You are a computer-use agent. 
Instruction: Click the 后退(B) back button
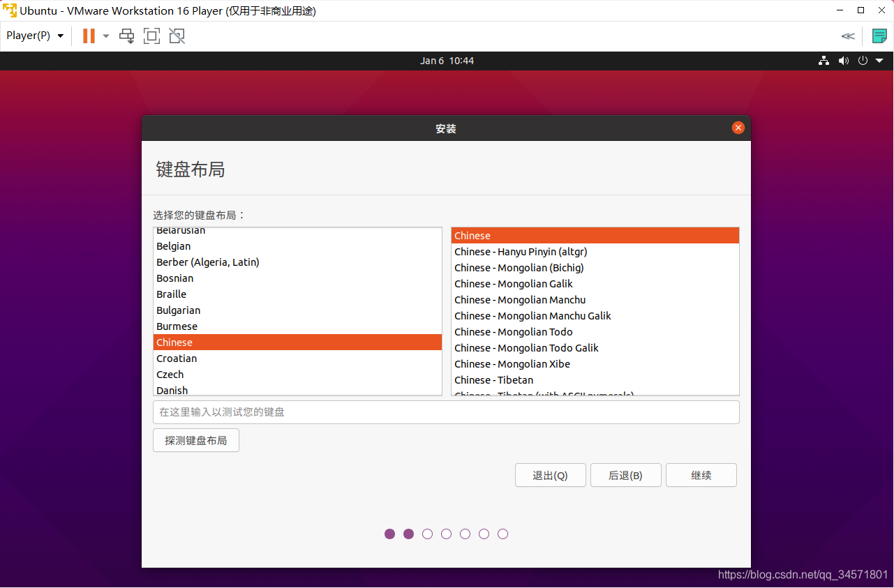point(625,475)
